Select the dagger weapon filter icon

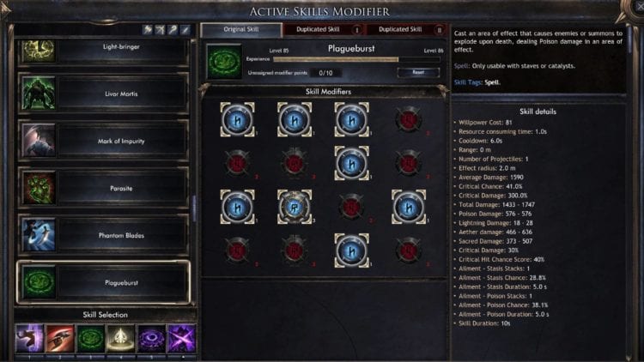[x=185, y=29]
